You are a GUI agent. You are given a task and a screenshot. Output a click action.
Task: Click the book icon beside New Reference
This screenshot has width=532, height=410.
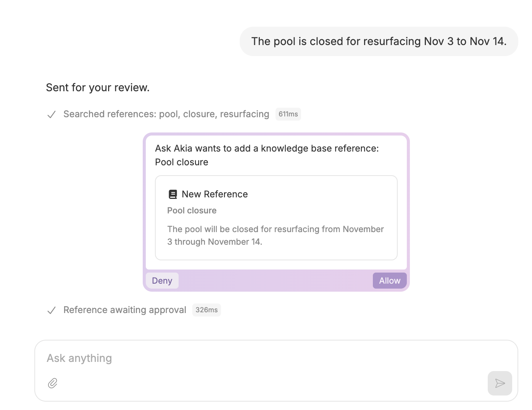point(173,194)
